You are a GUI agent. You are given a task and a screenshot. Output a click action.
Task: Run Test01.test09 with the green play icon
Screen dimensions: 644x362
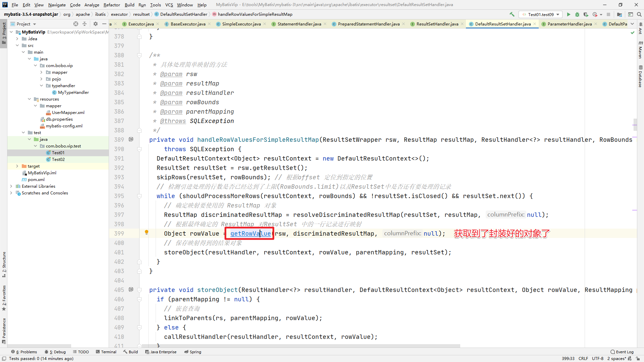click(x=569, y=14)
